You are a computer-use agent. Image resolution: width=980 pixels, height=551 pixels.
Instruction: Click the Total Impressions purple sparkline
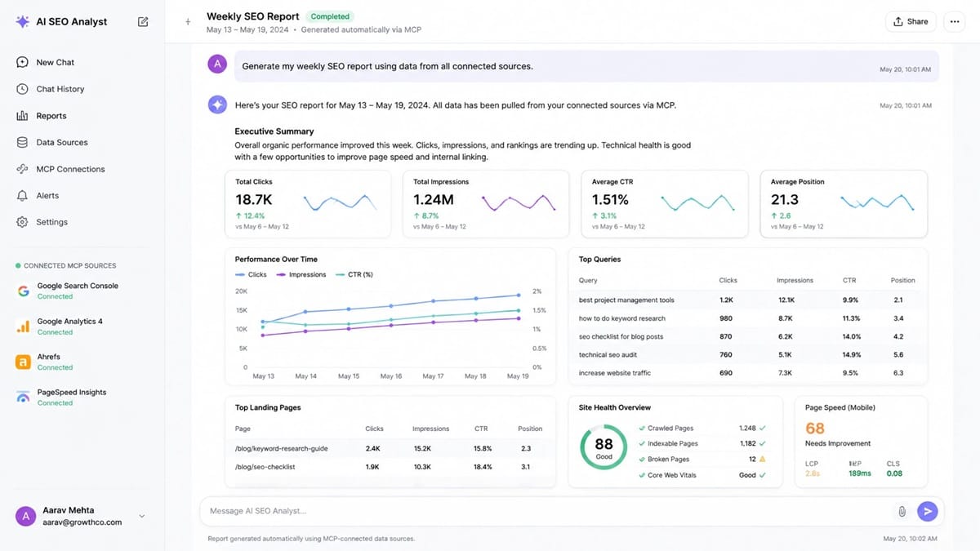519,202
